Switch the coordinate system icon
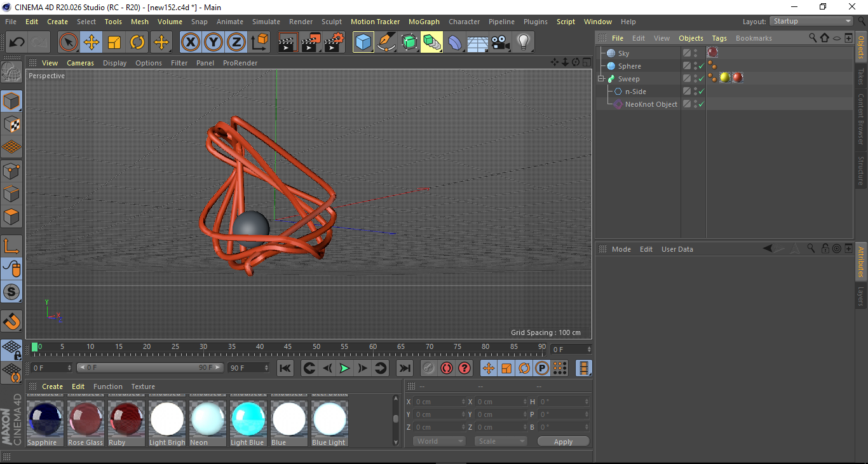The width and height of the screenshot is (868, 464). [259, 43]
